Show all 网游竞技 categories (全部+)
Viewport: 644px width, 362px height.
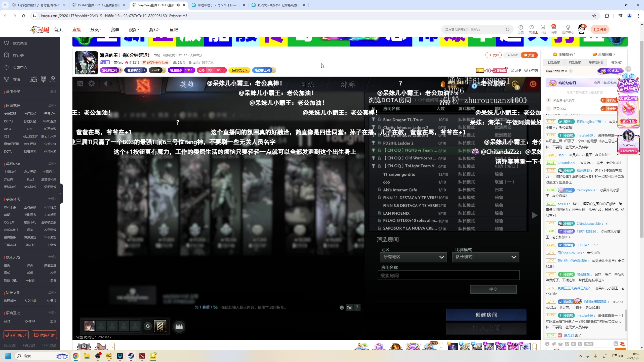(x=52, y=105)
